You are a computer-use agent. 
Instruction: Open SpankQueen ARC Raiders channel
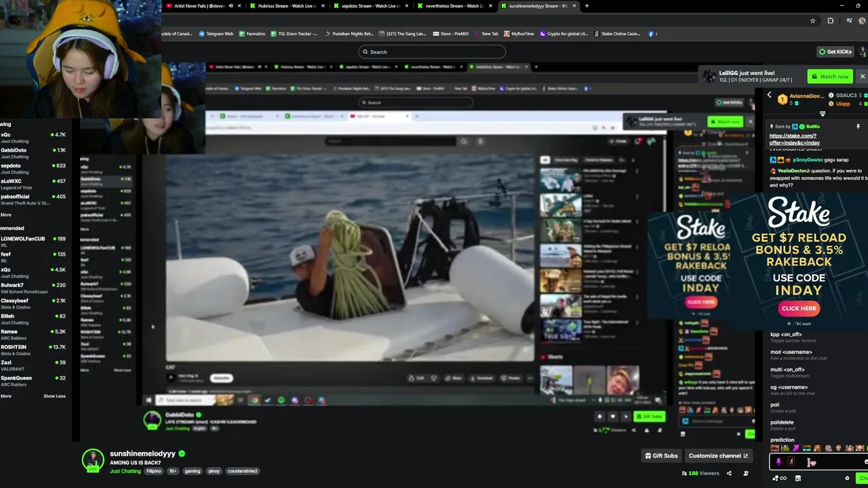34,381
